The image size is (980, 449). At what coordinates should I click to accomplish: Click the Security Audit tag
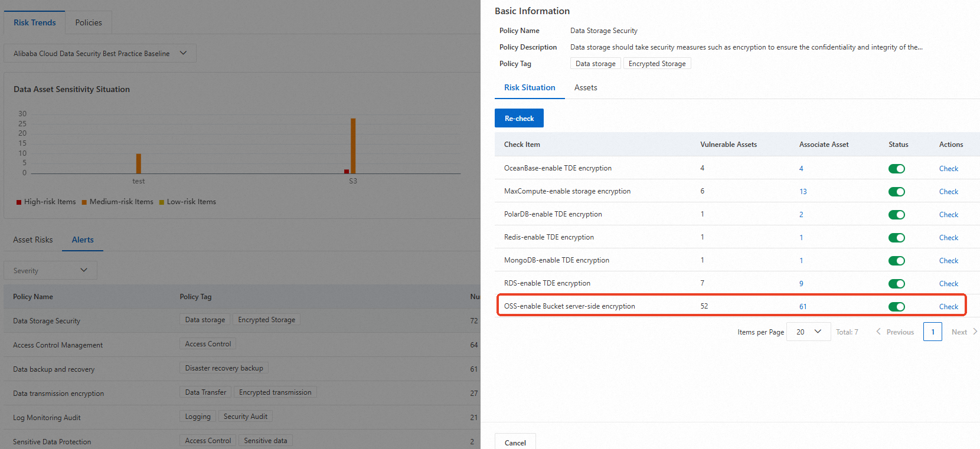coord(245,417)
